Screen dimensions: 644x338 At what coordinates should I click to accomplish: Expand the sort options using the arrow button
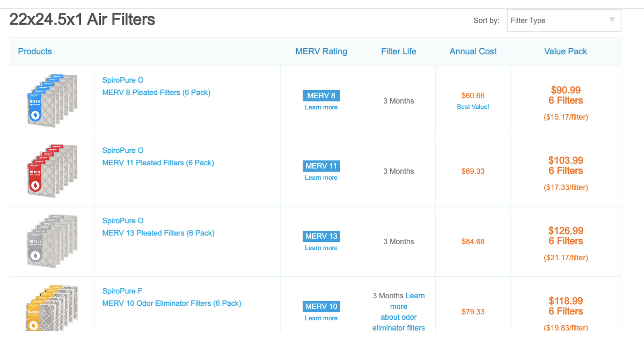[x=612, y=20]
